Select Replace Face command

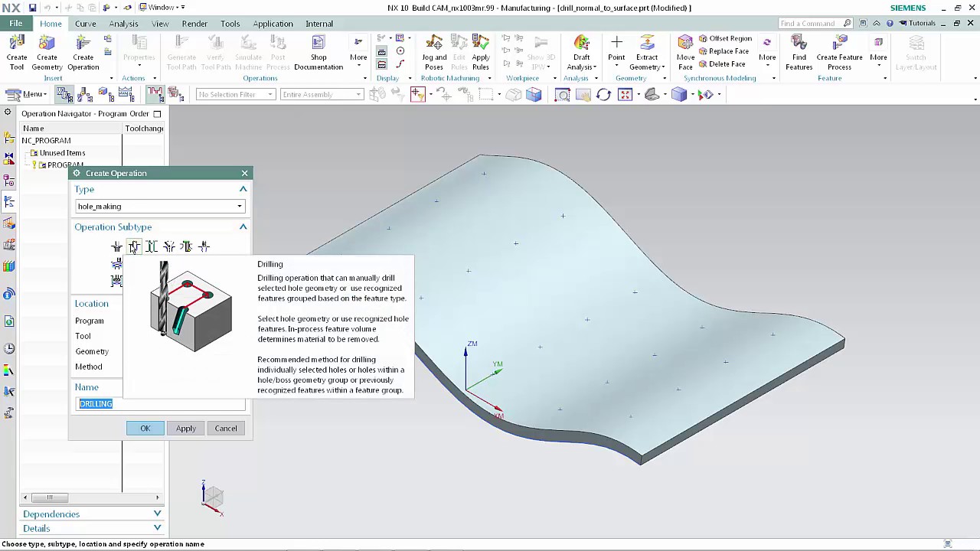click(x=723, y=51)
